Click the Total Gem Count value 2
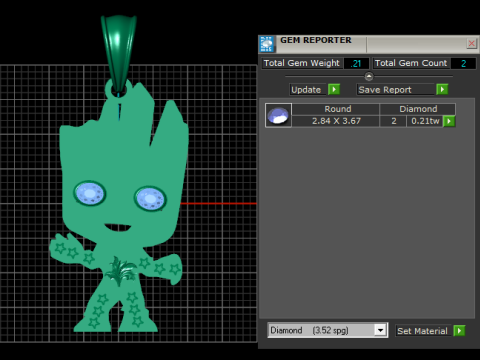This screenshot has height=360, width=480. pyautogui.click(x=463, y=63)
